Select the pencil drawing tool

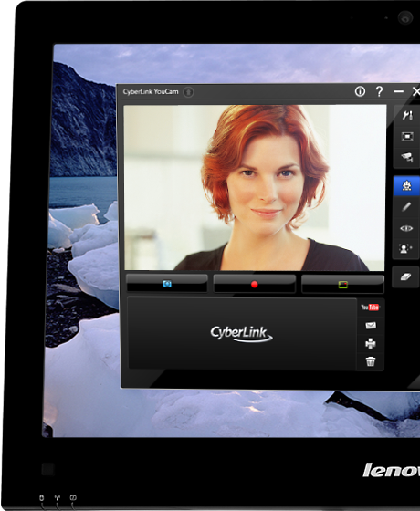point(406,206)
